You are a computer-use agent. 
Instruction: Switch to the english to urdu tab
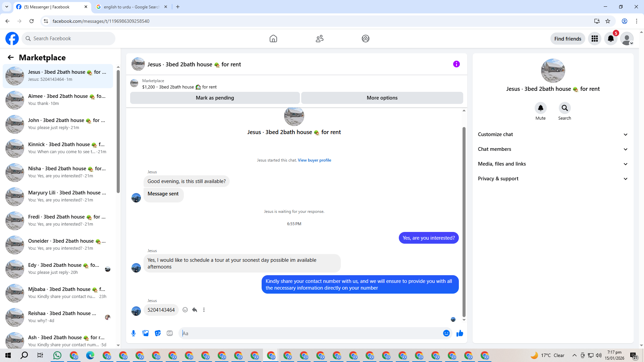(131, 7)
